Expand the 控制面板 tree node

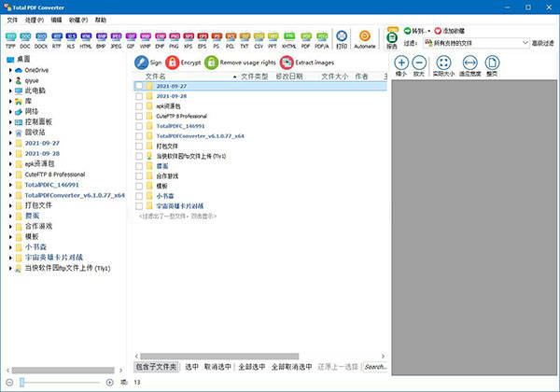tap(10, 122)
